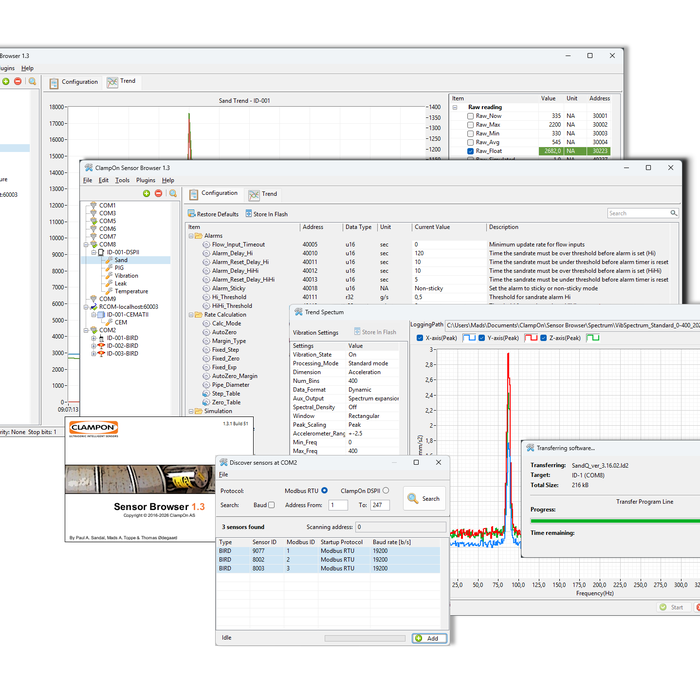
Task: Click the COM5 connected port icon
Action: tap(93, 221)
